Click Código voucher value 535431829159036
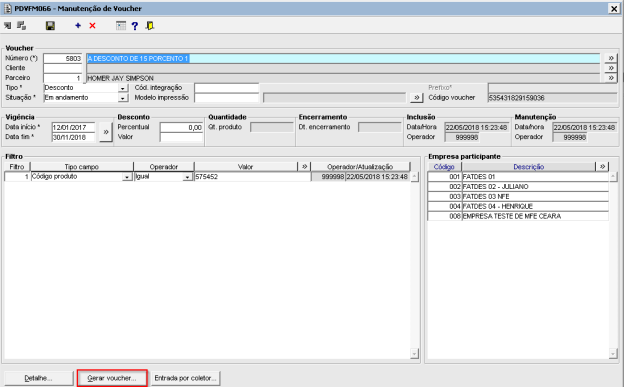 click(x=553, y=98)
